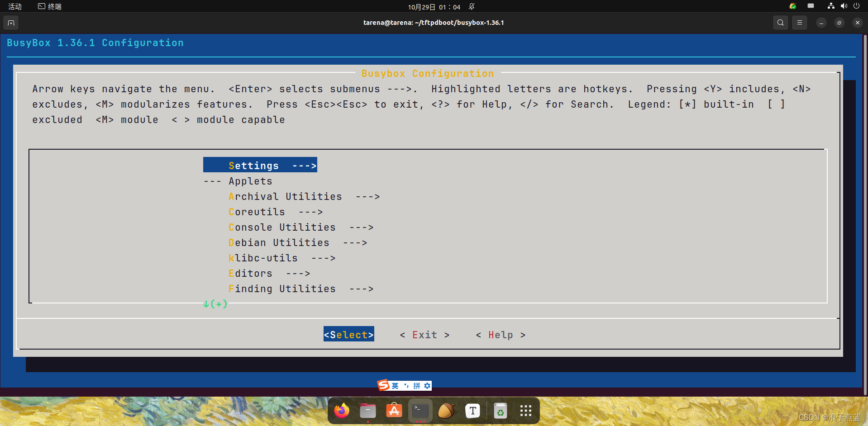Image resolution: width=868 pixels, height=426 pixels.
Task: Toggle Sogou punctuation mode
Action: pos(406,386)
